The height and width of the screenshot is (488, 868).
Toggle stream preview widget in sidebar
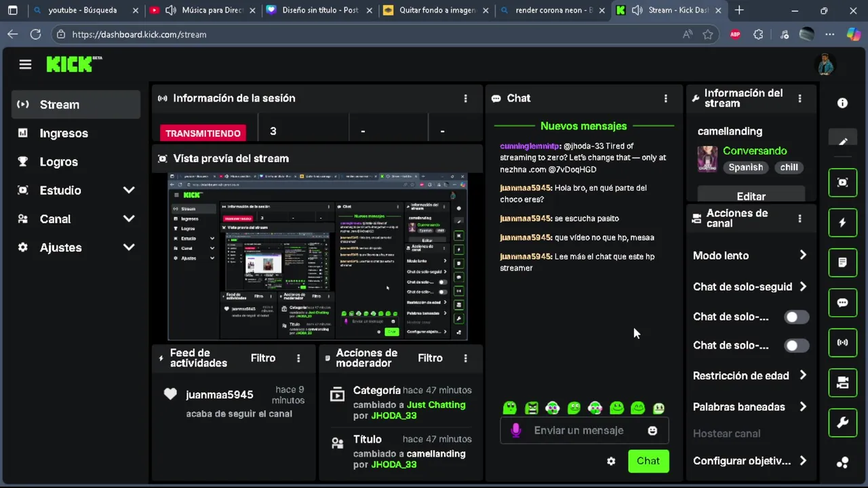(842, 183)
